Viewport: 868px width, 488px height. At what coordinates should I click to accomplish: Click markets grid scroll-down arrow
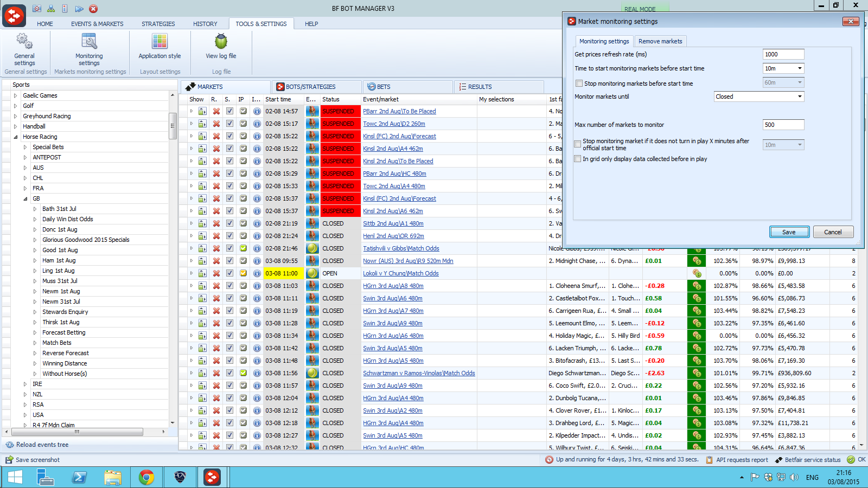[863, 445]
